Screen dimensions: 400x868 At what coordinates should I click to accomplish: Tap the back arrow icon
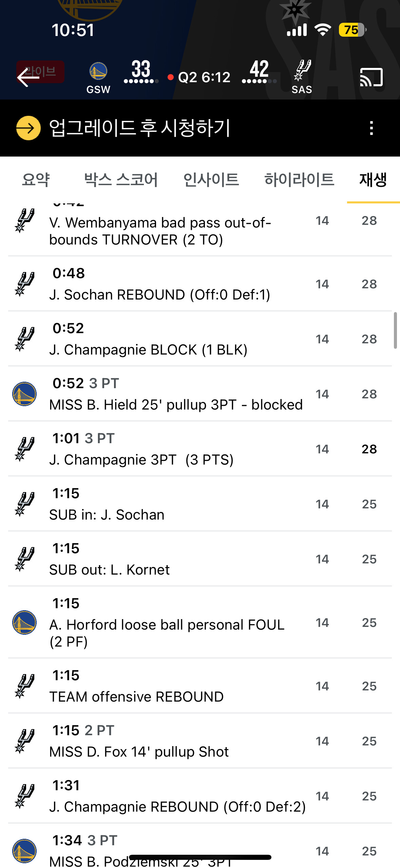coord(28,77)
